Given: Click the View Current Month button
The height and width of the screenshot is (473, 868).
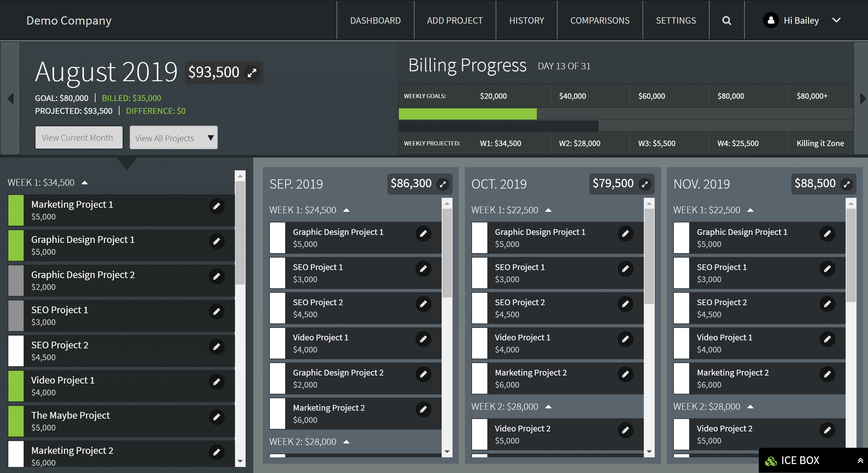Looking at the screenshot, I should 79,137.
